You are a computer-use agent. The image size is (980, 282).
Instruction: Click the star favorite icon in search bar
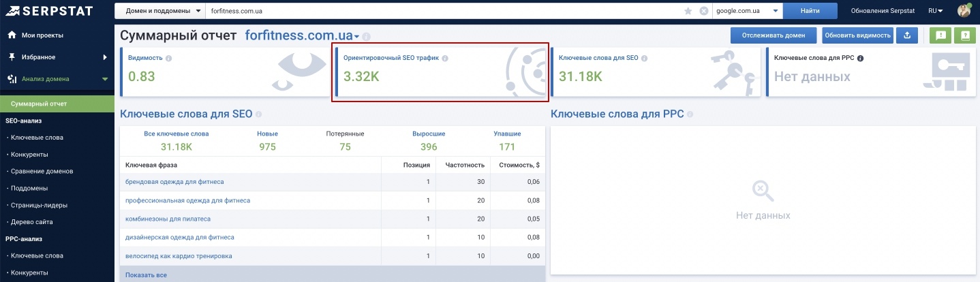point(688,11)
